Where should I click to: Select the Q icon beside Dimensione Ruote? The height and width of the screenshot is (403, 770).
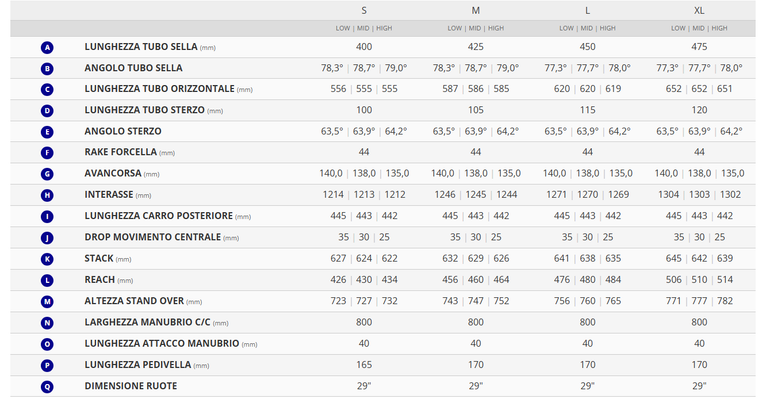coord(47,387)
